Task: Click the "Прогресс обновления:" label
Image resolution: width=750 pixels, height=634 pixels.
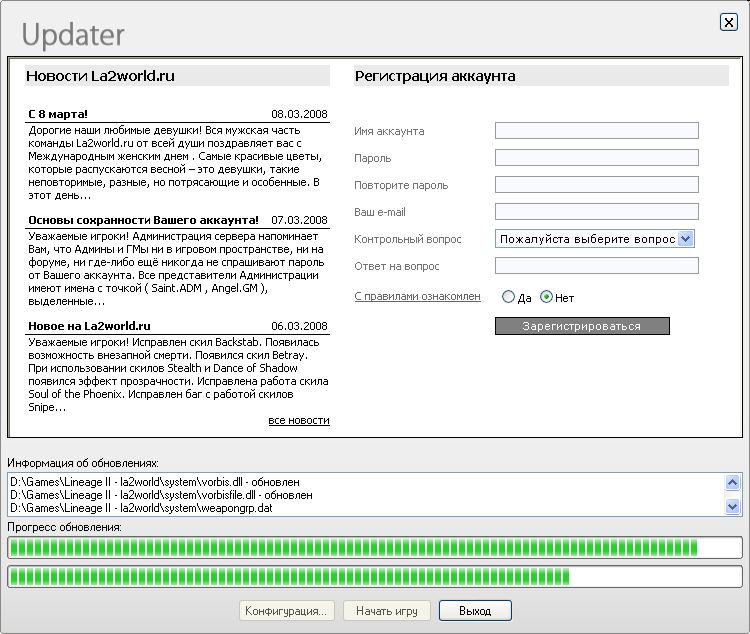Action: pos(65,527)
